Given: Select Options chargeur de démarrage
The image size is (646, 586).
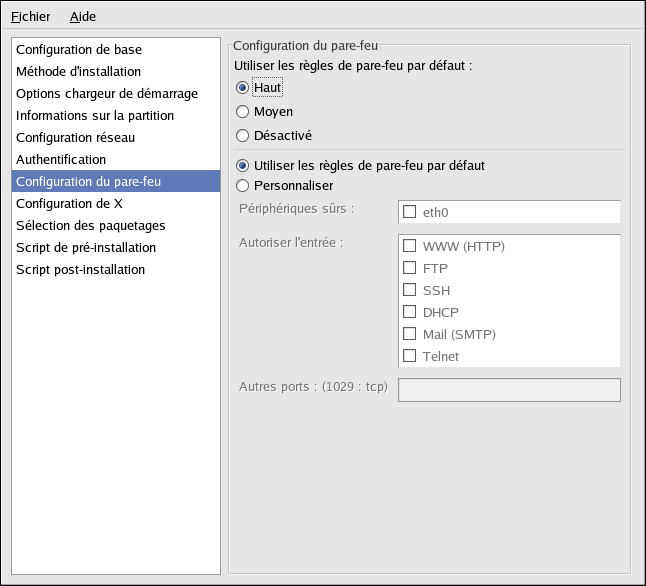Looking at the screenshot, I should pyautogui.click(x=116, y=94).
